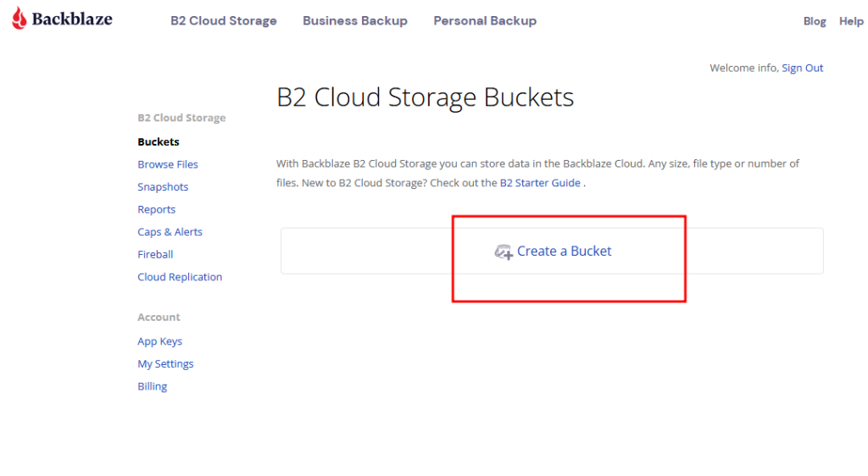
Task: Open the App Keys page
Action: click(160, 341)
